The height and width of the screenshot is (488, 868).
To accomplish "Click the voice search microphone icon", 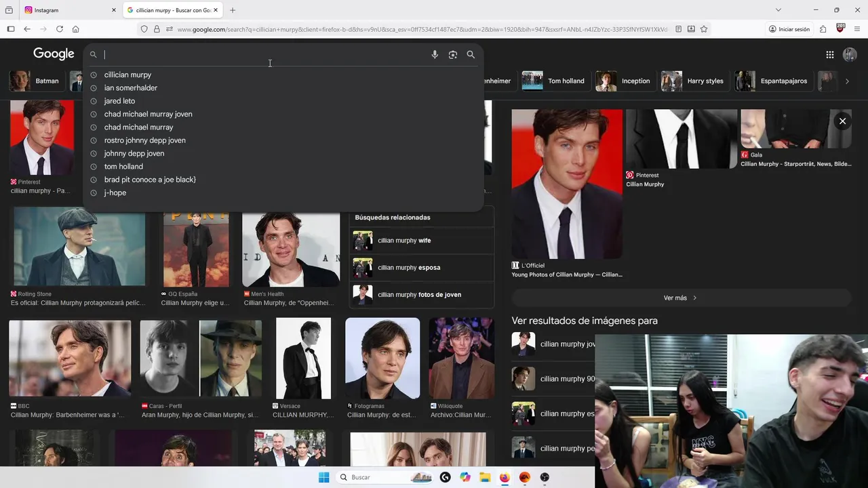I will tap(435, 54).
